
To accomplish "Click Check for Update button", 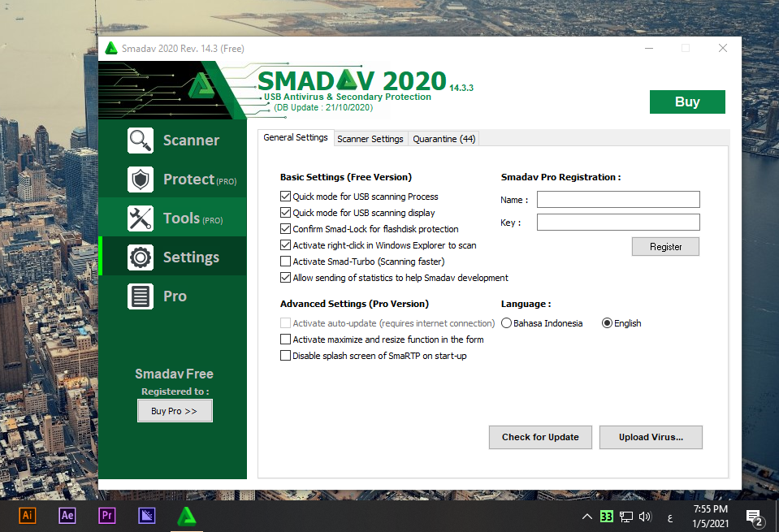I will point(540,437).
